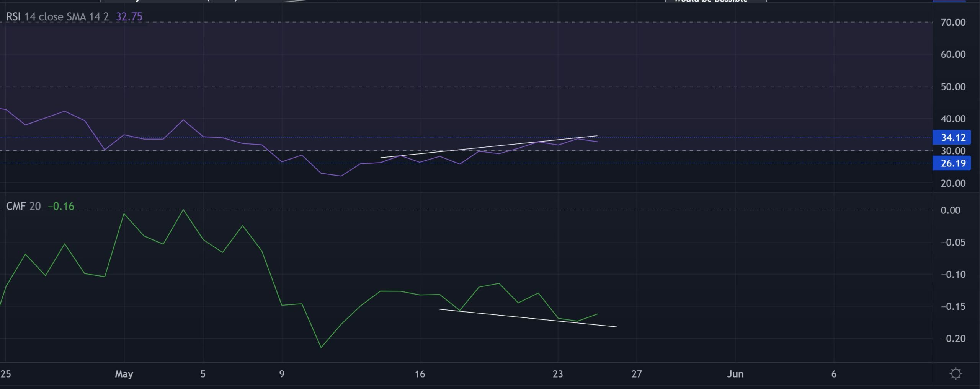Click the 16 date label on time axis
Image resolution: width=980 pixels, height=389 pixels.
point(420,374)
